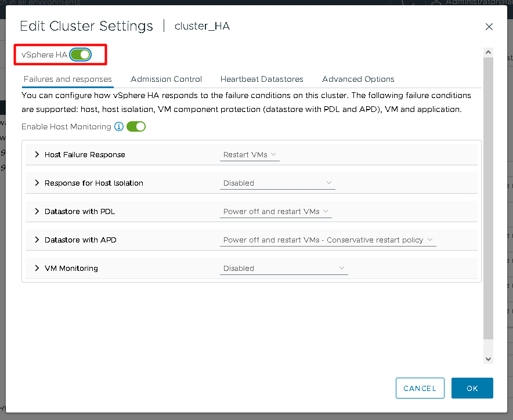Image resolution: width=513 pixels, height=420 pixels.
Task: Switch to Failures and responses tab
Action: coord(68,79)
